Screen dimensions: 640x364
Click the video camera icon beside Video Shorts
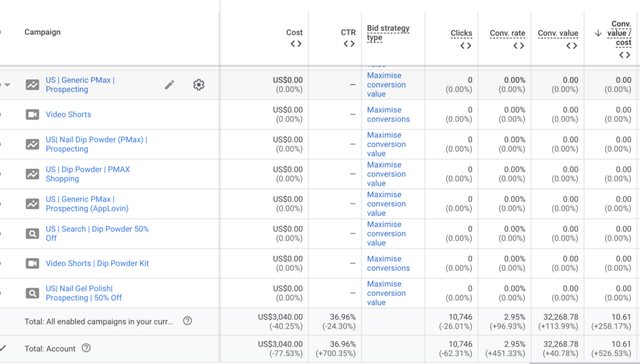point(32,115)
